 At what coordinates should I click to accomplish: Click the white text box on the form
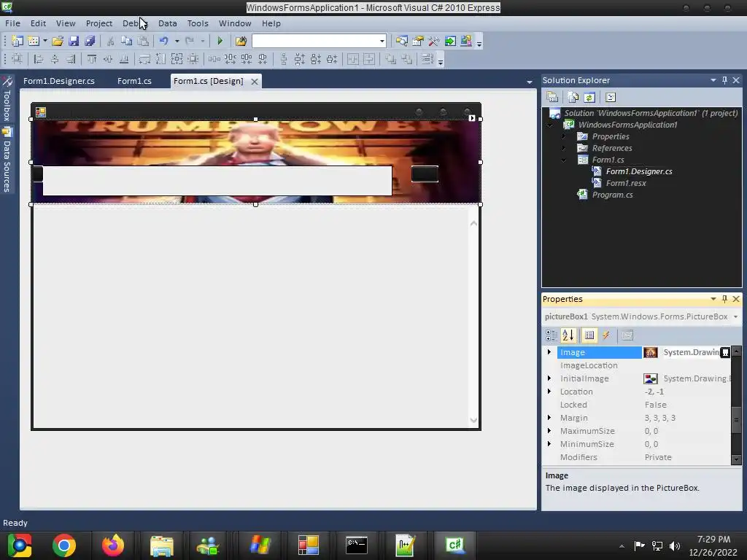217,181
